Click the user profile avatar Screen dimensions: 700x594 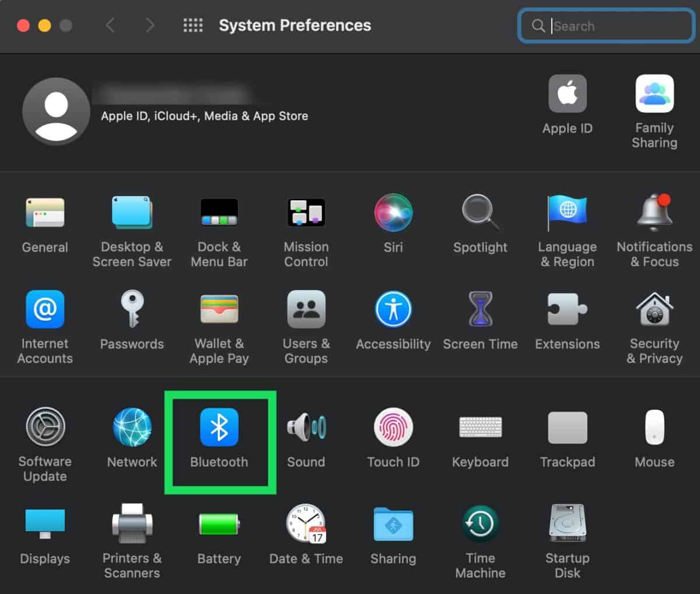click(56, 111)
